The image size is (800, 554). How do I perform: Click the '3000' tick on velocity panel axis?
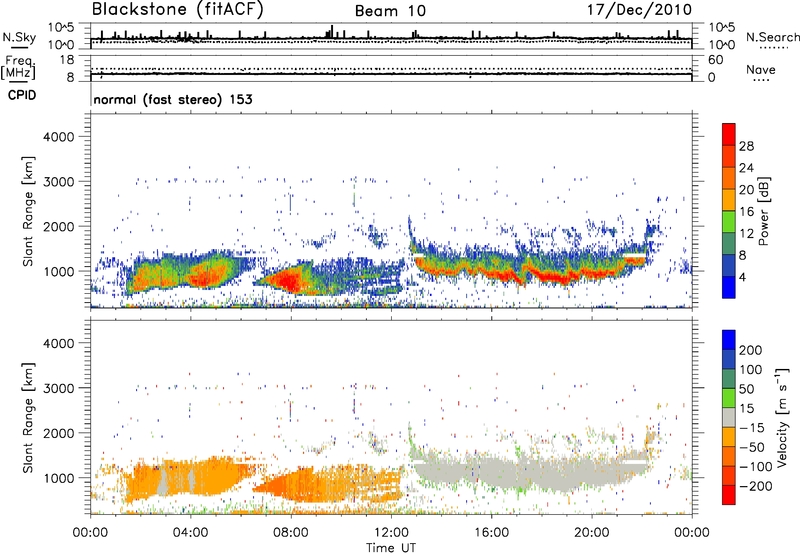coord(58,388)
